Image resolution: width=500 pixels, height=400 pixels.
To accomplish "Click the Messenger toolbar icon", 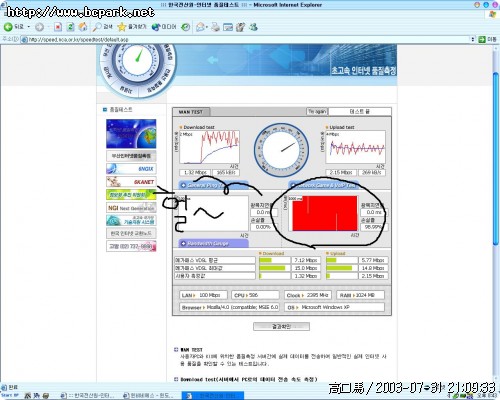I will pyautogui.click(x=253, y=27).
